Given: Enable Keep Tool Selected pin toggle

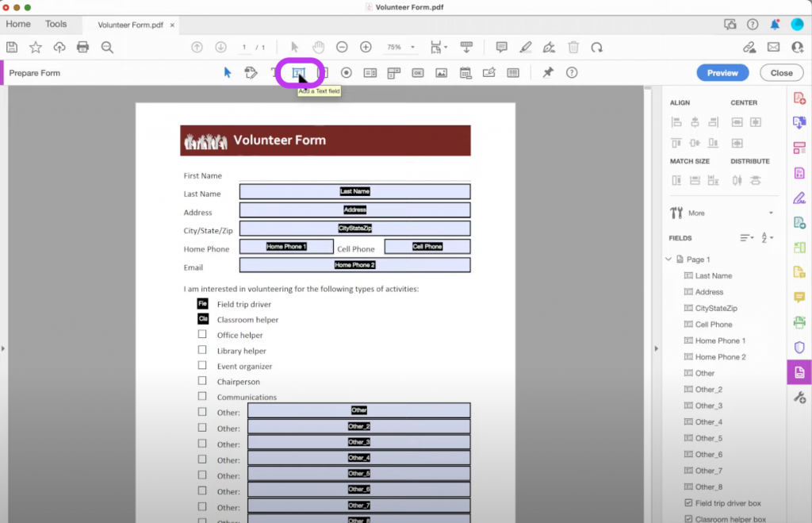Looking at the screenshot, I should pyautogui.click(x=546, y=72).
